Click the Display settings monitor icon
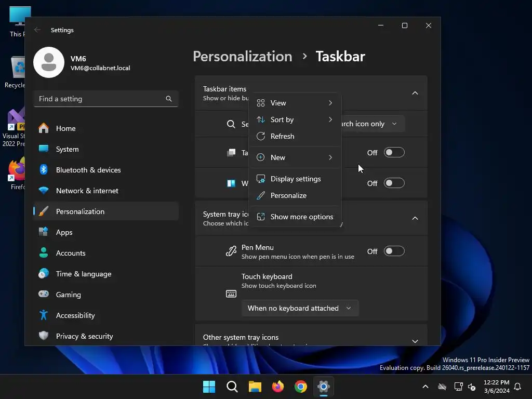Image resolution: width=532 pixels, height=399 pixels. tap(261, 179)
